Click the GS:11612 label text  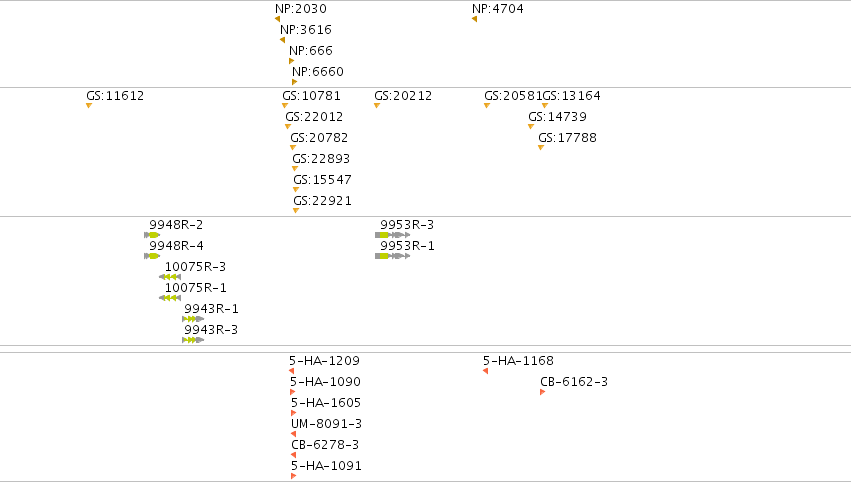pyautogui.click(x=115, y=96)
